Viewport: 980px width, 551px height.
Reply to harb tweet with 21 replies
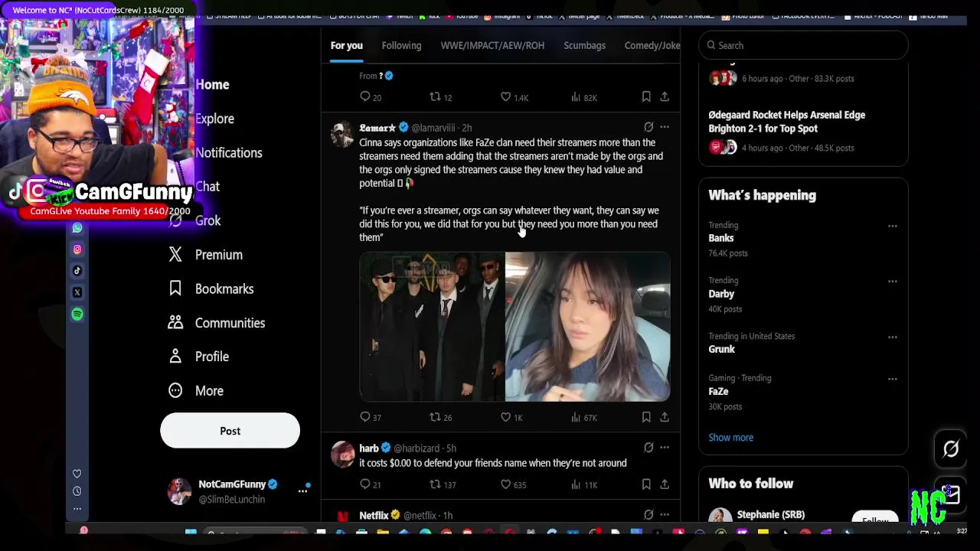[365, 484]
